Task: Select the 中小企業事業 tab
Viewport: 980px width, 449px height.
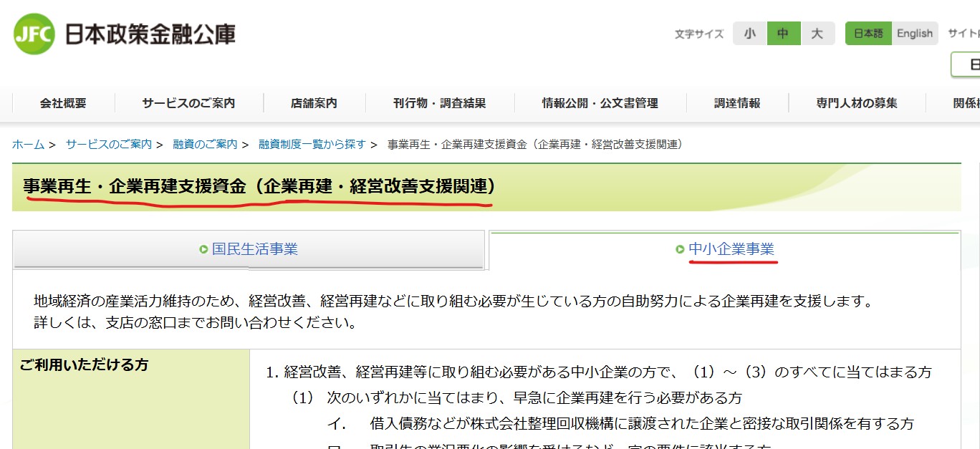Action: pos(731,249)
